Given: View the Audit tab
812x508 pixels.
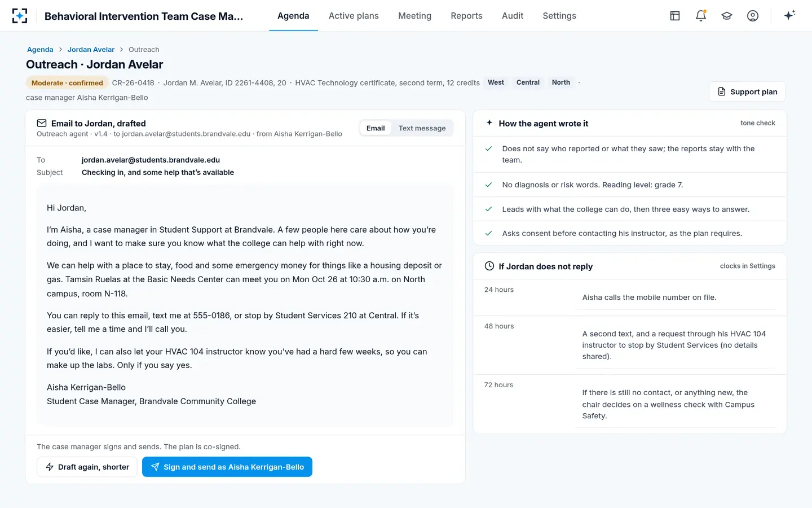Looking at the screenshot, I should [513, 16].
